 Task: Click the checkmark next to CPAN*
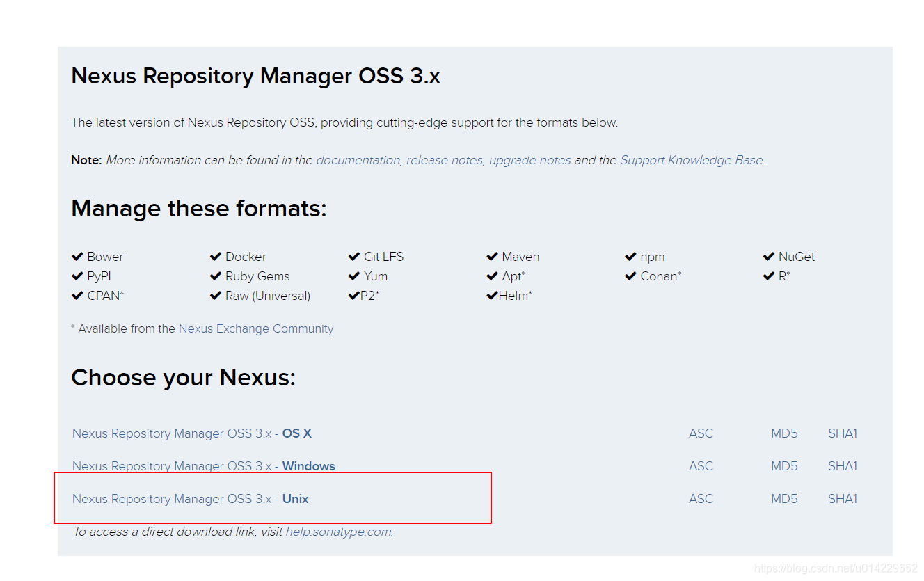tap(77, 296)
